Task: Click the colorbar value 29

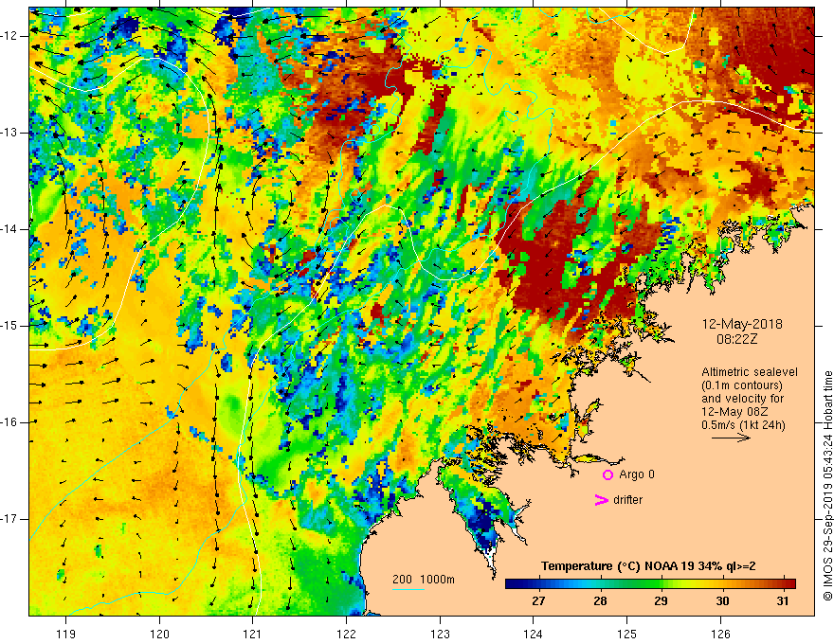Action: [x=661, y=601]
